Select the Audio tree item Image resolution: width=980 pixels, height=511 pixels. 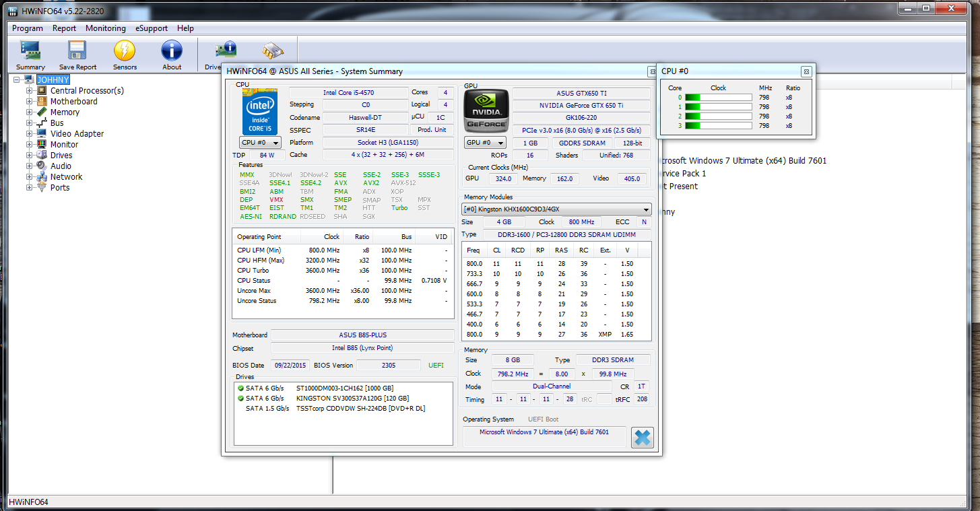(x=61, y=166)
